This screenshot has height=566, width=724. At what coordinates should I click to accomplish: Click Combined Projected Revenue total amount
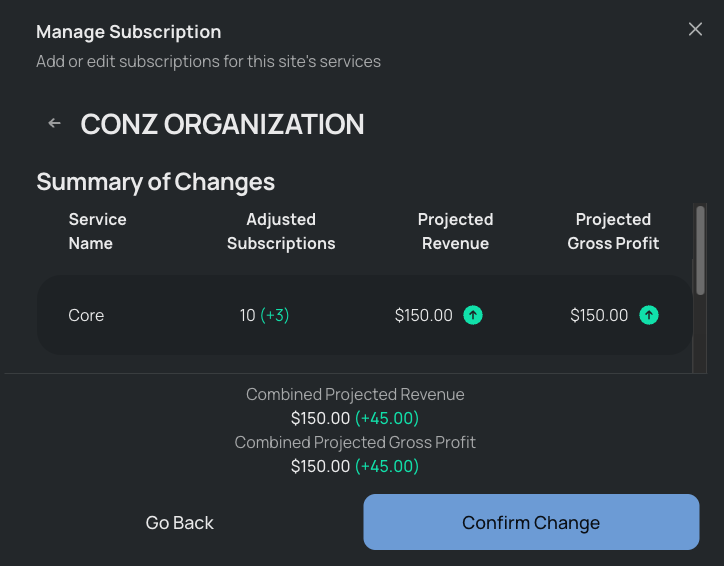click(355, 418)
